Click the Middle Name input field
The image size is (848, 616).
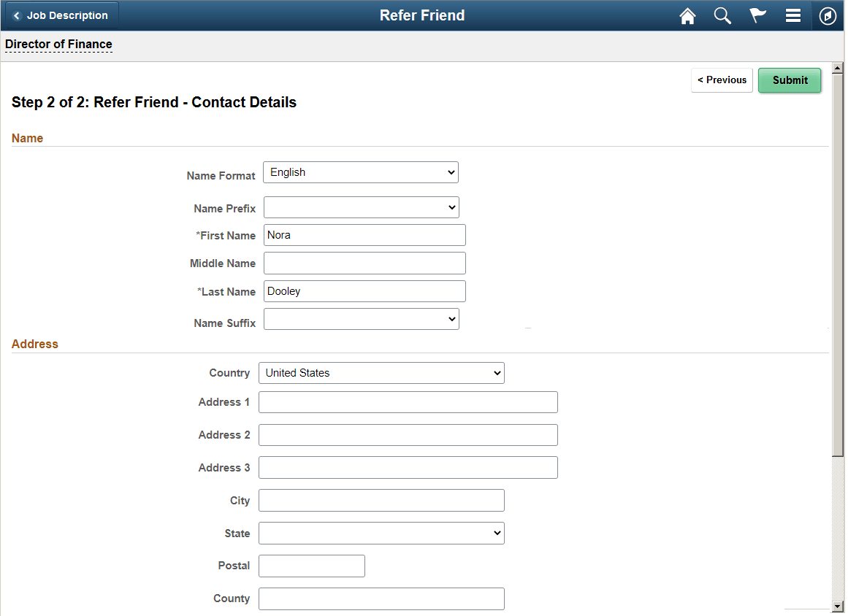364,263
